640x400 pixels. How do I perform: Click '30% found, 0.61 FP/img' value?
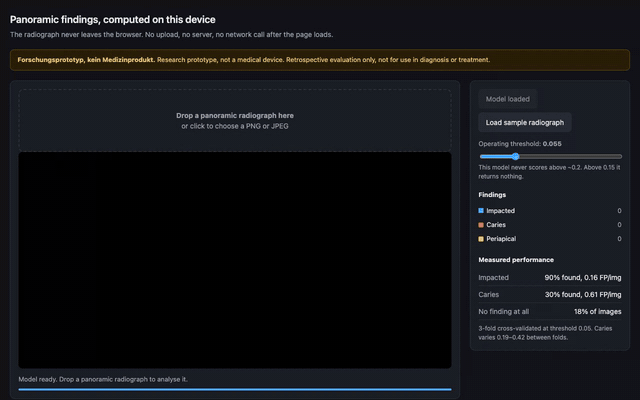pyautogui.click(x=582, y=295)
